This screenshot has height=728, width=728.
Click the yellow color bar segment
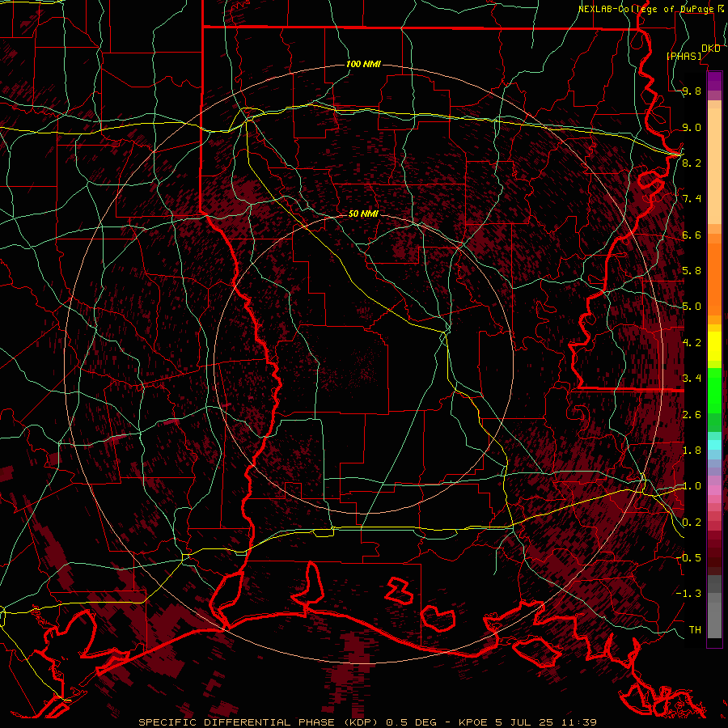[714, 346]
